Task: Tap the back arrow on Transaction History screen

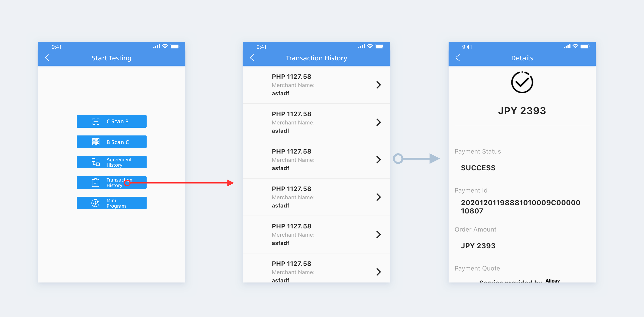Action: click(252, 58)
